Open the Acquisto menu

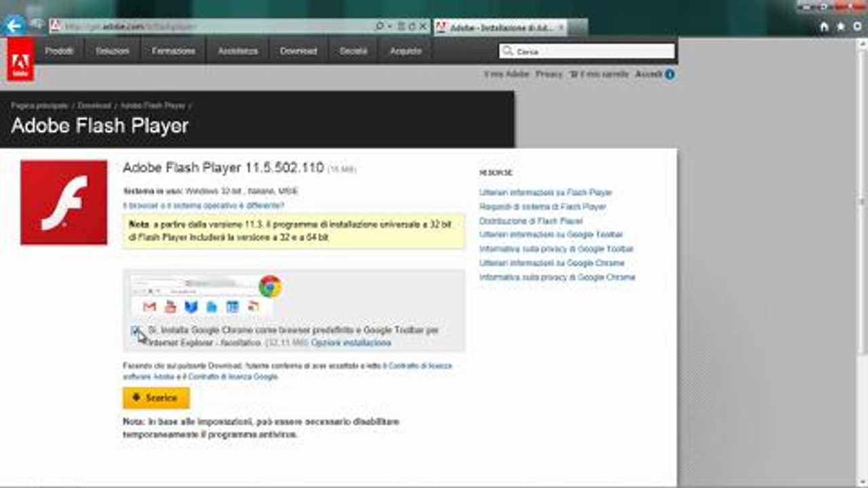coord(406,51)
